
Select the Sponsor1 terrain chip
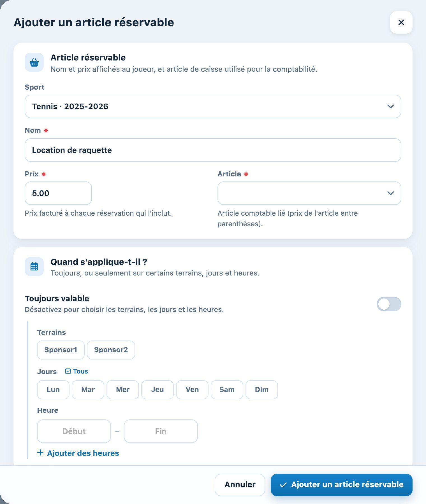(61, 350)
